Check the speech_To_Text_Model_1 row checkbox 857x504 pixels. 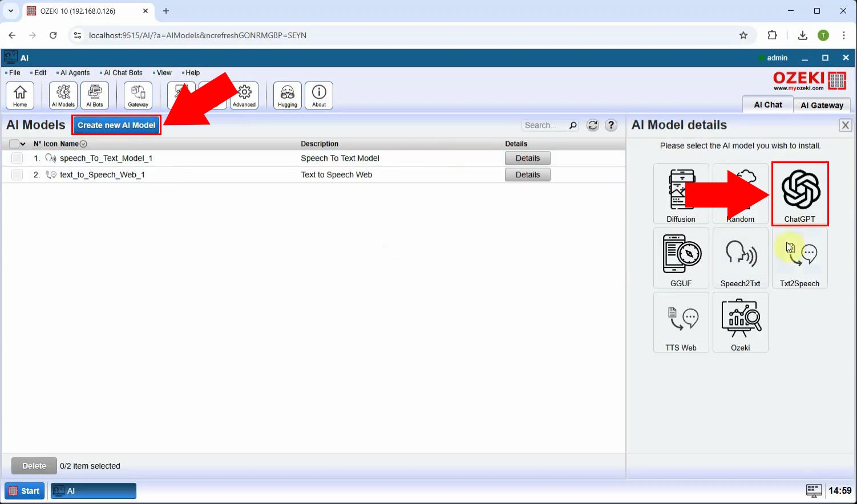point(17,158)
